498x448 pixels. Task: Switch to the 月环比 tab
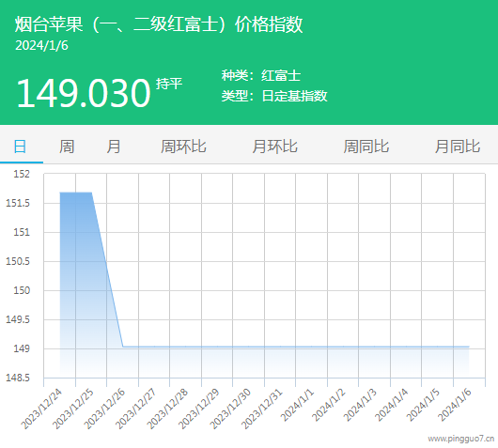pos(274,147)
